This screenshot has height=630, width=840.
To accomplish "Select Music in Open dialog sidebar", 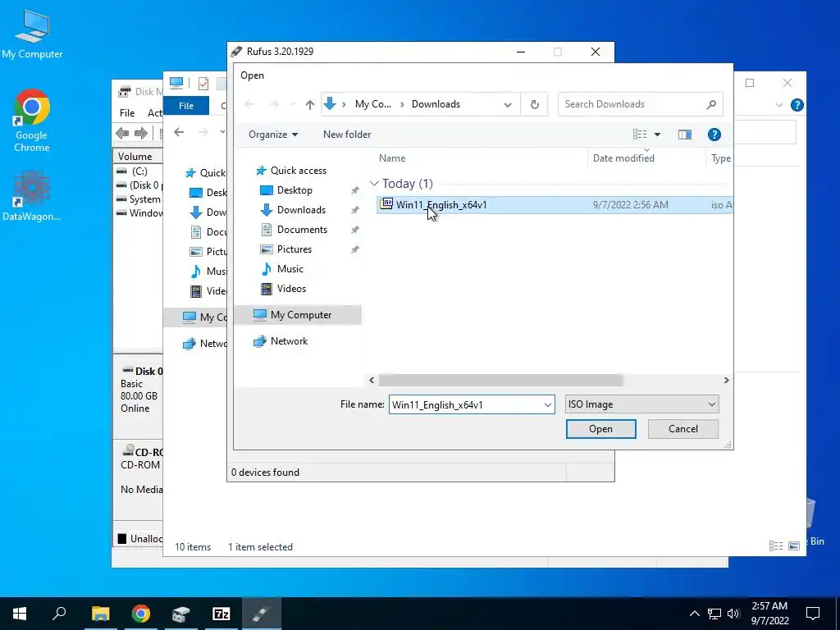I will pos(290,269).
